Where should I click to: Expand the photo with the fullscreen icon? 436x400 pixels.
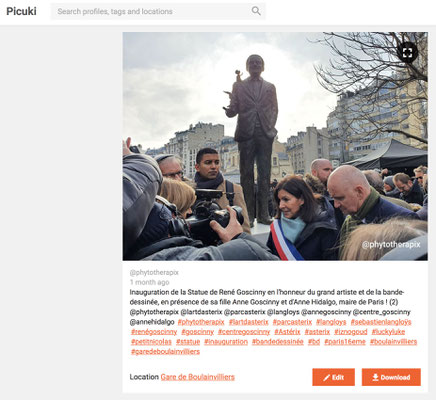click(x=407, y=53)
